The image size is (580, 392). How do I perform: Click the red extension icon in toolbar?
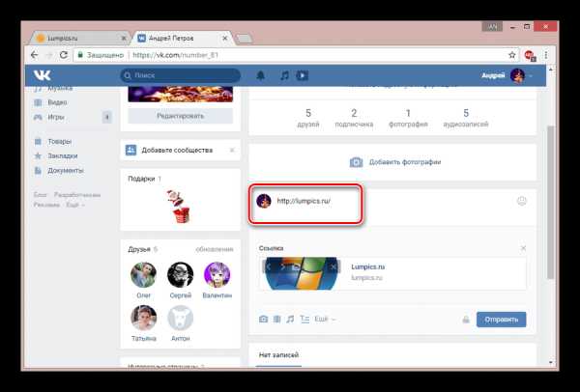click(x=530, y=55)
